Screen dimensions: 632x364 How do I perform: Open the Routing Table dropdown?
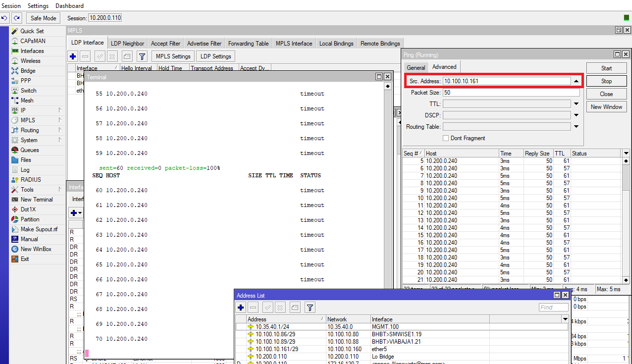576,127
